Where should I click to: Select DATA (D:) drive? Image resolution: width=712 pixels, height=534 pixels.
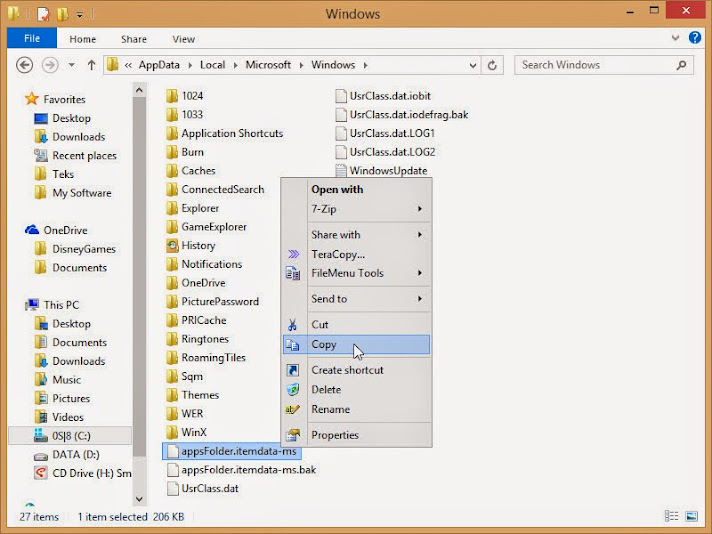coord(67,455)
